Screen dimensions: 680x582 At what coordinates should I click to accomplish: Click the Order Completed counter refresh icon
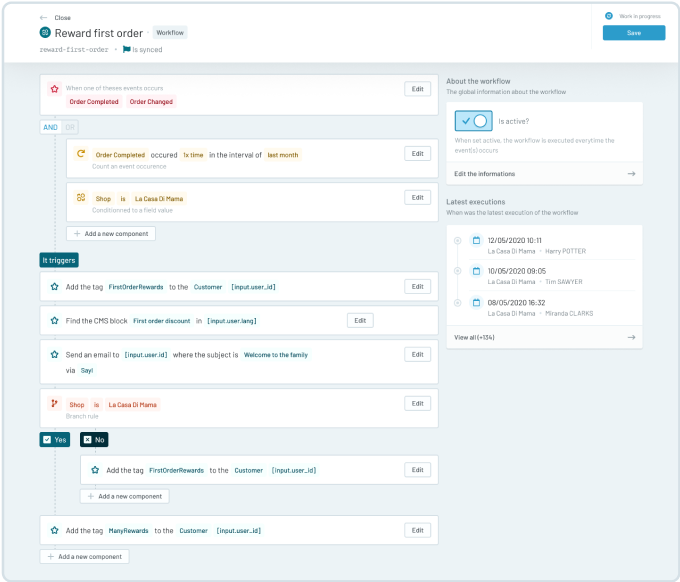(x=81, y=154)
